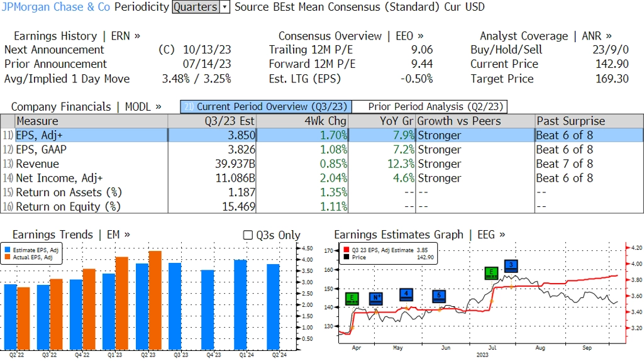
Task: Click the Net Income estimate 11.086B
Action: pyautogui.click(x=235, y=178)
